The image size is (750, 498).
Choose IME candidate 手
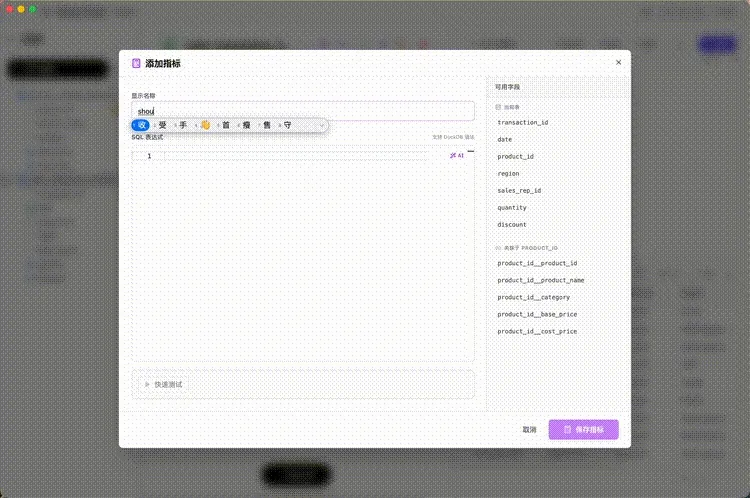coord(183,125)
